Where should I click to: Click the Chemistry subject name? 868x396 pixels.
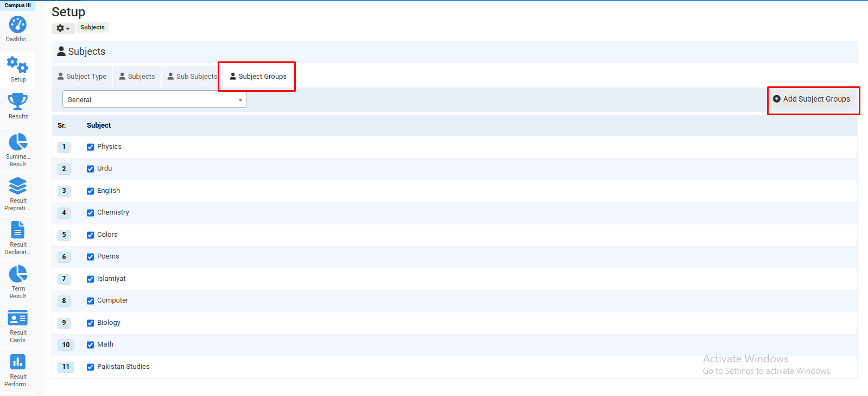(113, 212)
